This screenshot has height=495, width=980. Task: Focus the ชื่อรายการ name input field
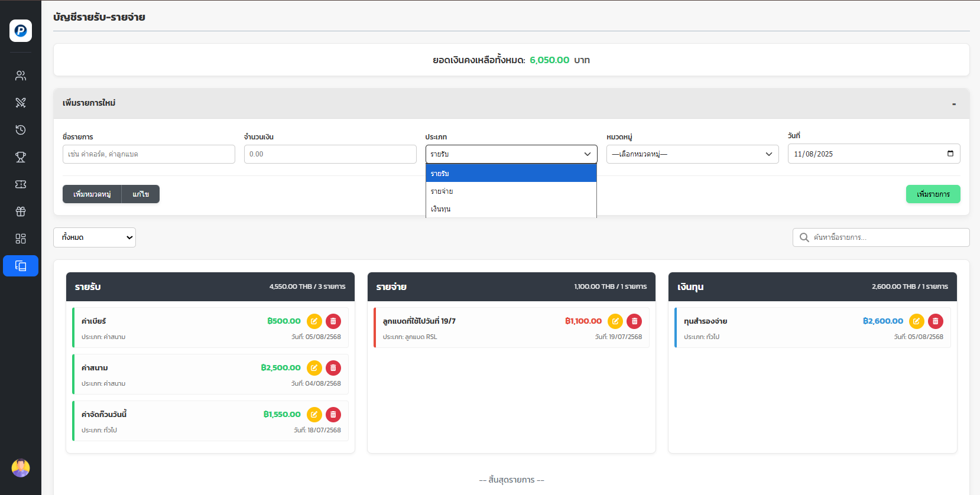pos(149,154)
